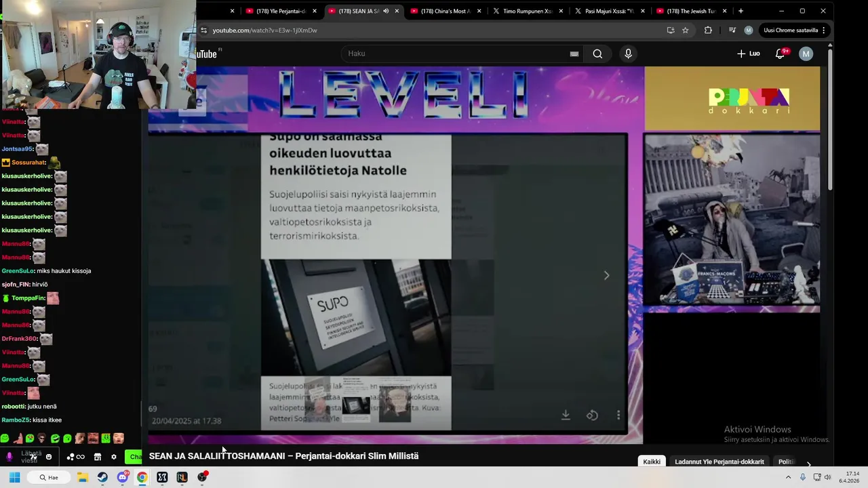This screenshot has width=868, height=488.
Task: Open File Explorer from taskbar
Action: (x=82, y=477)
